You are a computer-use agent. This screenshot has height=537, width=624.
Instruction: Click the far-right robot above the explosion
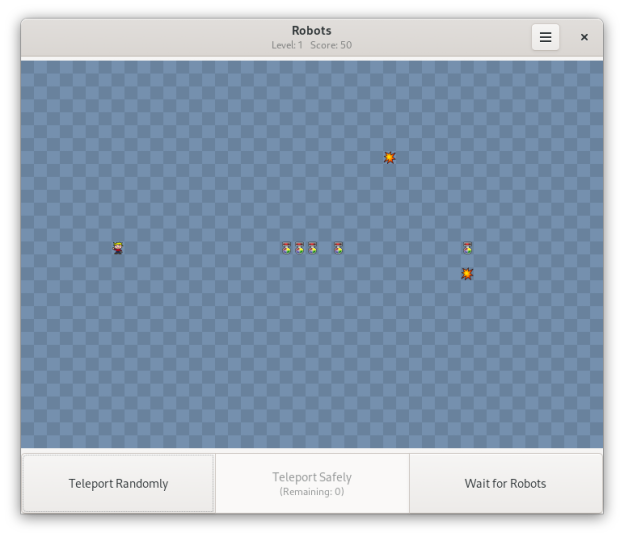click(x=467, y=248)
